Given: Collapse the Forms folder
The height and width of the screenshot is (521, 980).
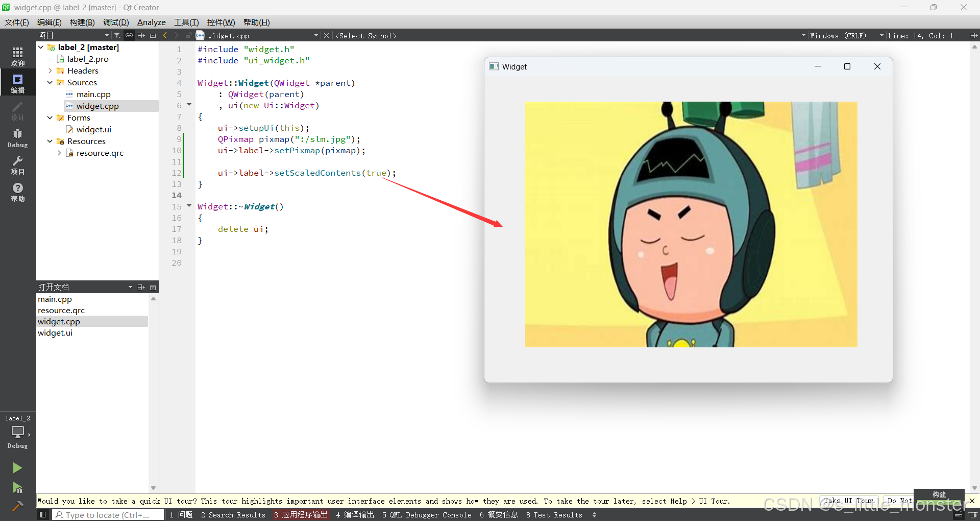Looking at the screenshot, I should (50, 117).
